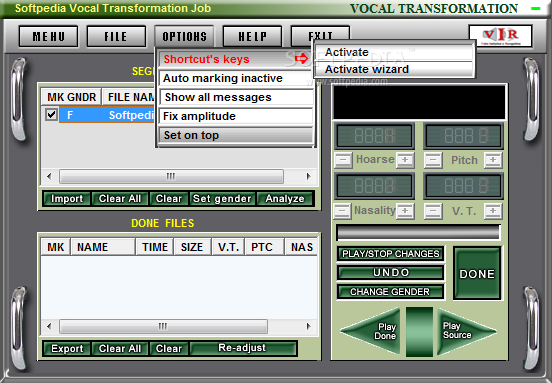Click right arrow of Done Files scrollbar
The image size is (552, 383).
[309, 326]
